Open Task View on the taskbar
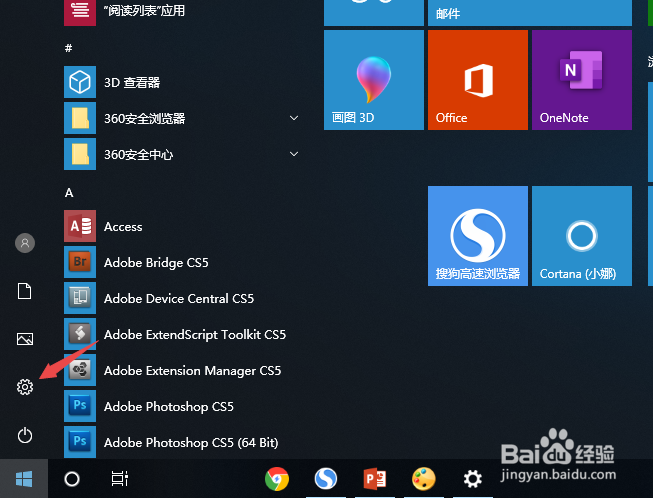Screen dimensions: 653x498 (x=120, y=479)
